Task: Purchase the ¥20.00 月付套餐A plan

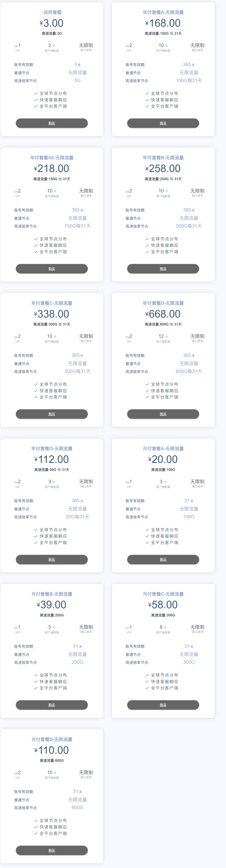Action: pos(163,559)
